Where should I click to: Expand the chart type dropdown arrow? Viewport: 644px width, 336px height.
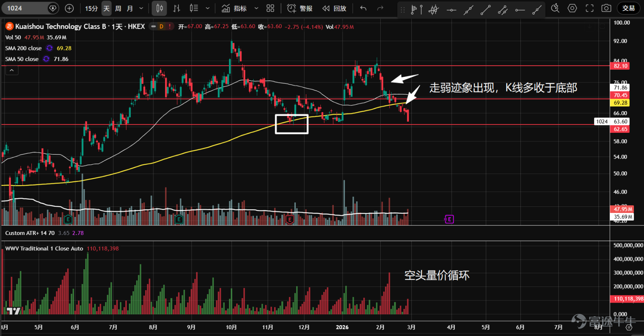tap(208, 8)
